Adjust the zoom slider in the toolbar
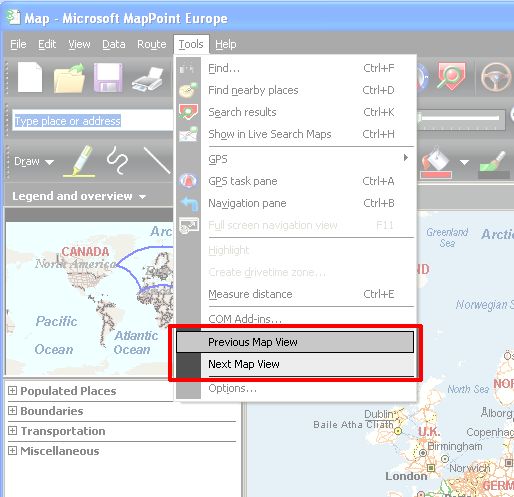This screenshot has width=514, height=497. pyautogui.click(x=460, y=118)
